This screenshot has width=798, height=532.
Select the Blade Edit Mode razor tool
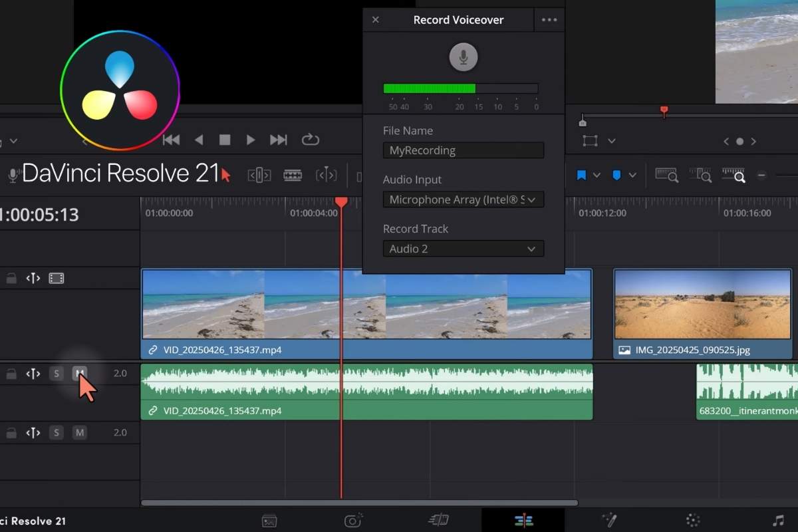[293, 175]
